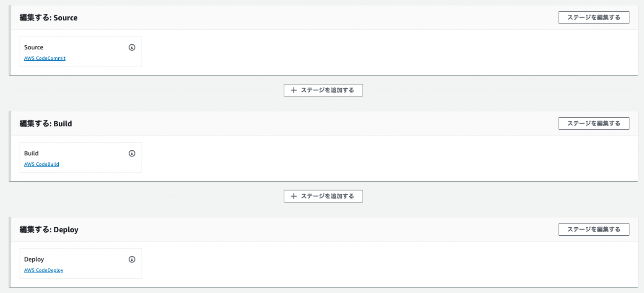This screenshot has height=293, width=644.
Task: Select the Build action card
Action: click(x=80, y=157)
